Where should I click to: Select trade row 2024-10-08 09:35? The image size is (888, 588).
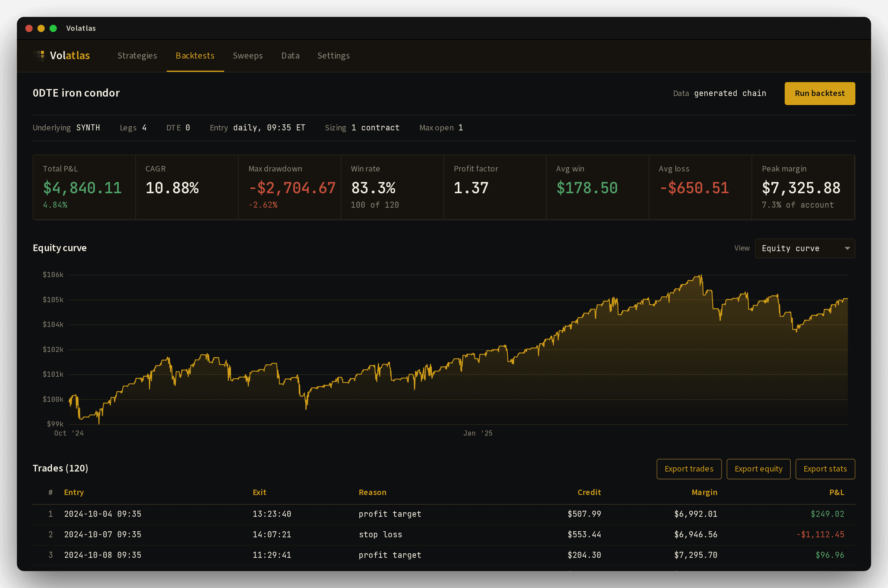tap(444, 555)
